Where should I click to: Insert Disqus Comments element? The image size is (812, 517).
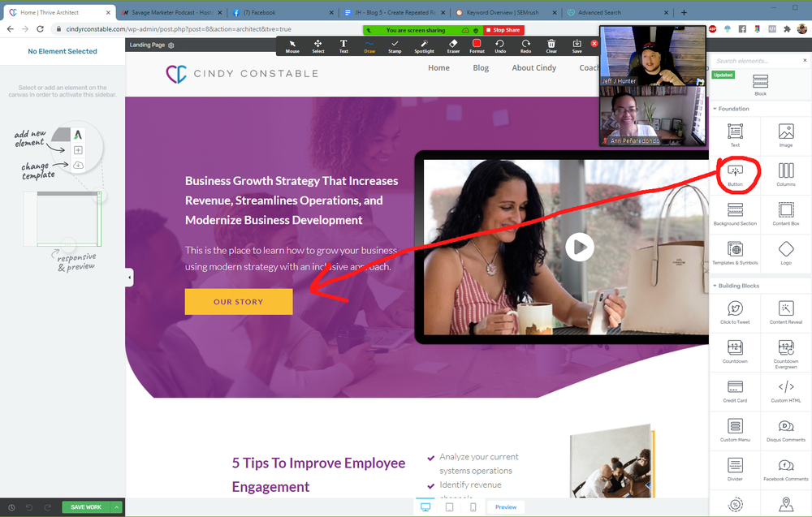(785, 429)
